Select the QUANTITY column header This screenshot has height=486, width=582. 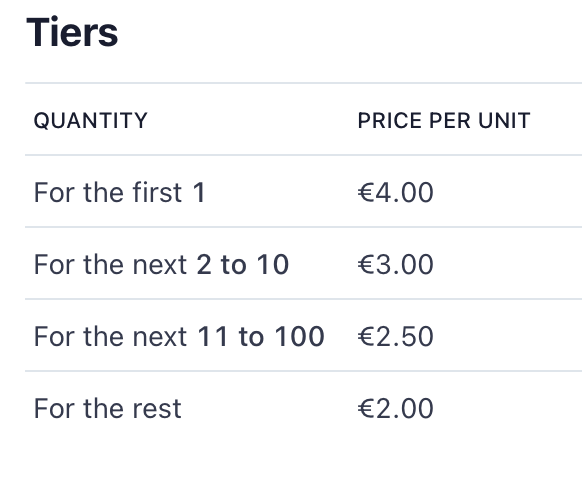(91, 121)
